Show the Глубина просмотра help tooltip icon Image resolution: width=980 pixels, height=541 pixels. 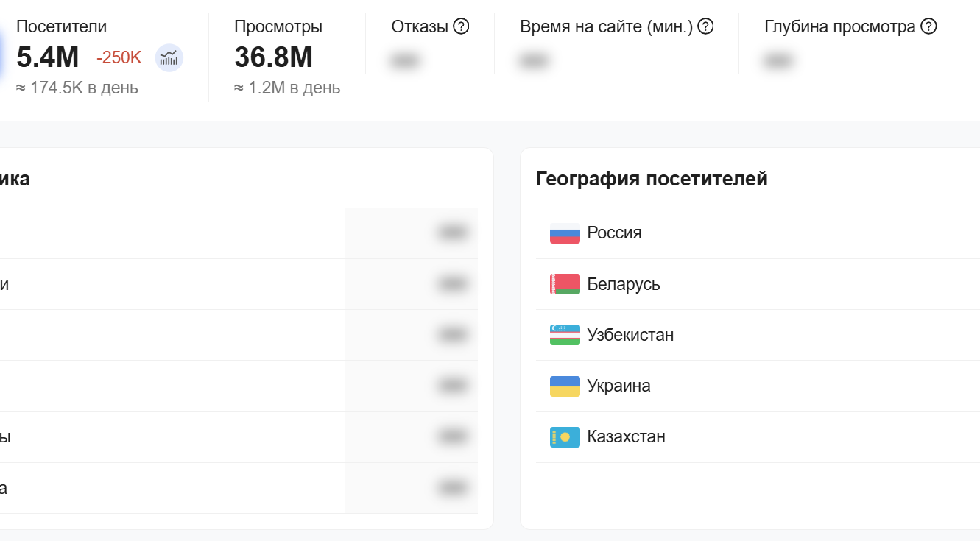coord(929,27)
